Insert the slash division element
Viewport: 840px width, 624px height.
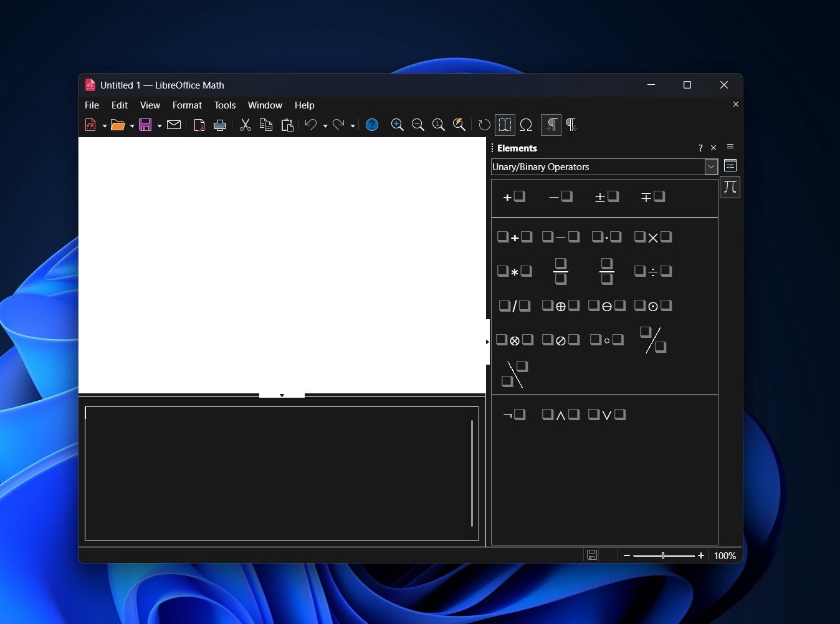pos(514,305)
